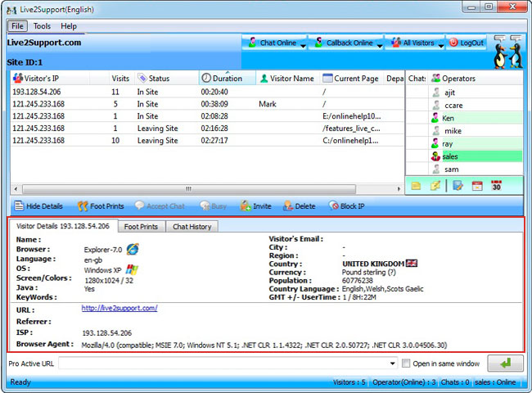The image size is (532, 393).
Task: Click the Live2Support title bar app icon
Action: pos(11,10)
